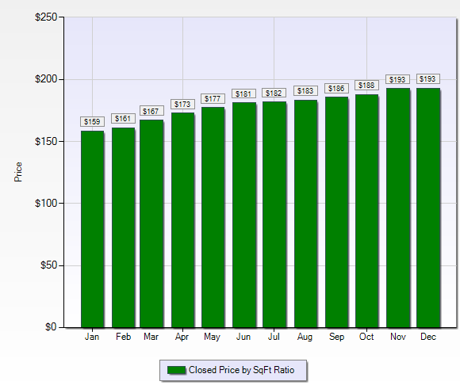Click the Jan bar in the chart
This screenshot has height=389, width=460.
point(92,229)
